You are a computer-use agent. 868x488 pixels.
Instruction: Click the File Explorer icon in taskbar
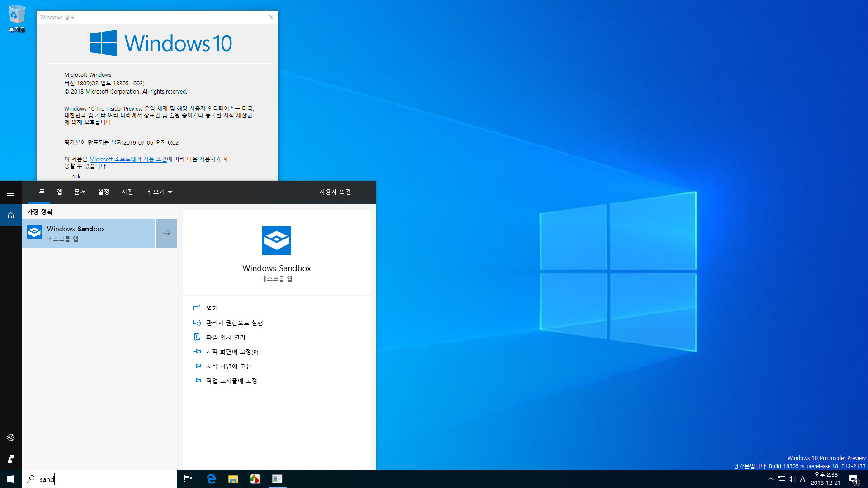coord(232,479)
